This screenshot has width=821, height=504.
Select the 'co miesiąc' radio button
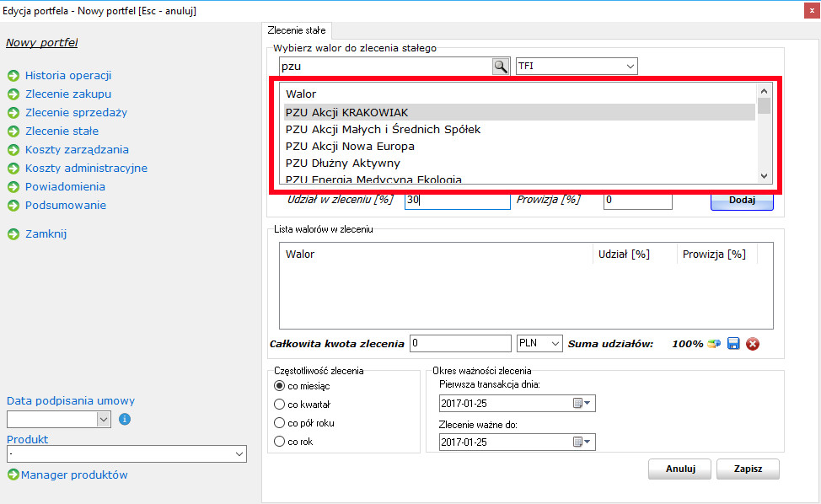pyautogui.click(x=280, y=385)
